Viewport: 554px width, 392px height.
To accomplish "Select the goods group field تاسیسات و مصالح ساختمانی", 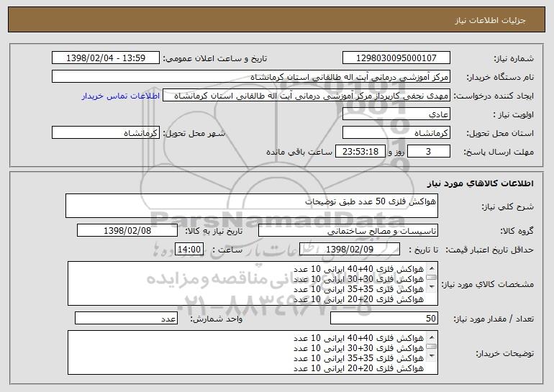I will click(x=348, y=231).
